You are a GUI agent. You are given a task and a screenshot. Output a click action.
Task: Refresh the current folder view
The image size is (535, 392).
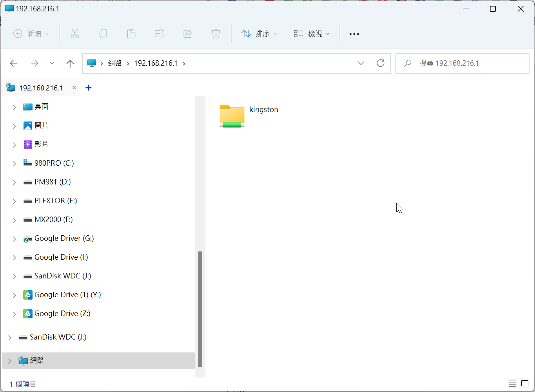(380, 63)
